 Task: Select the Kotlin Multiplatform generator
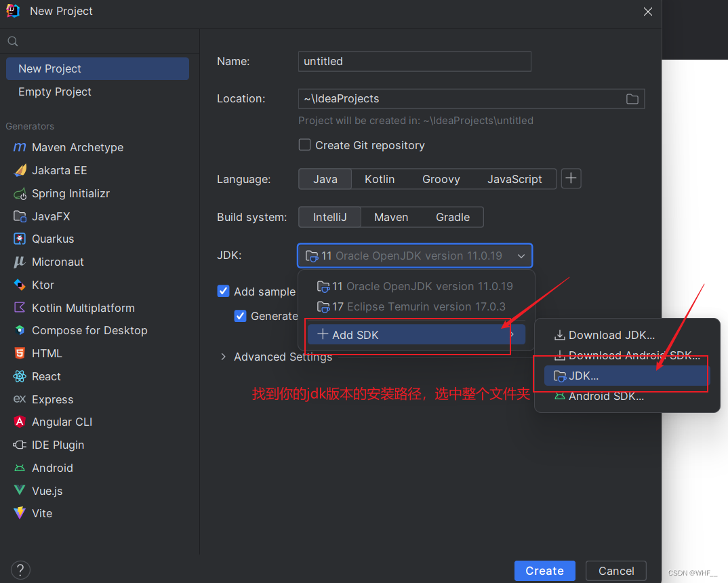pos(98,308)
